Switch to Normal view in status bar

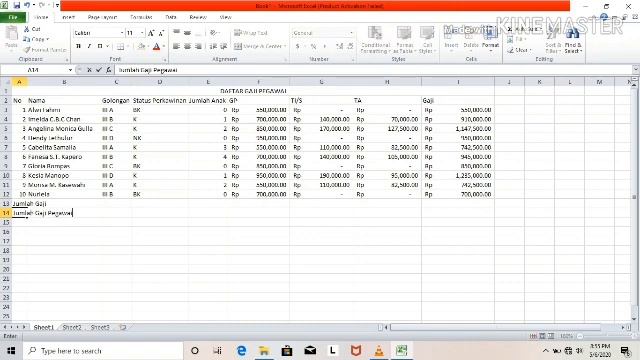pyautogui.click(x=533, y=336)
